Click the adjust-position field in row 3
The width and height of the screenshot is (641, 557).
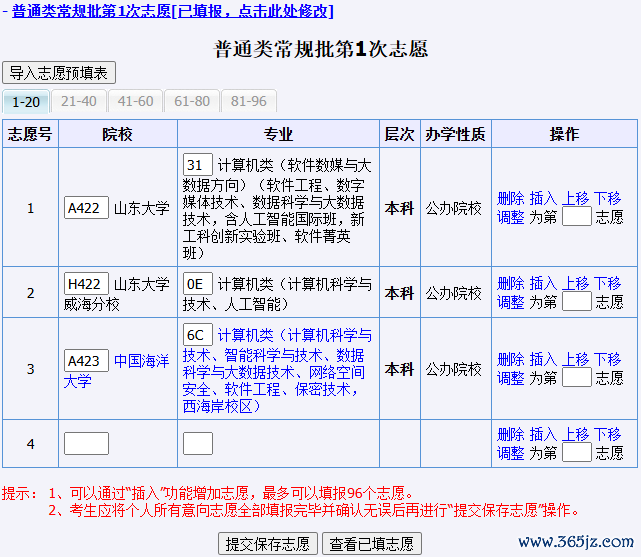(577, 377)
